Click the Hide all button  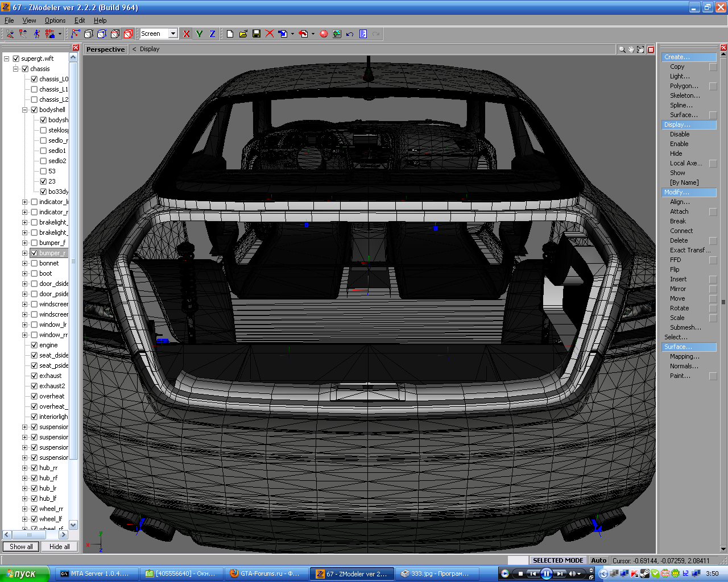tap(59, 547)
